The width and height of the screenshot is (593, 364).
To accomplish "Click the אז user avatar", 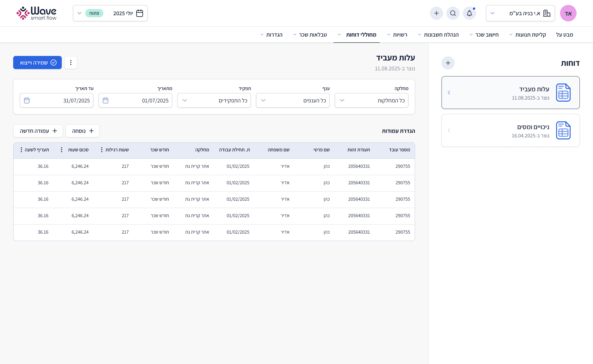I will pyautogui.click(x=568, y=13).
